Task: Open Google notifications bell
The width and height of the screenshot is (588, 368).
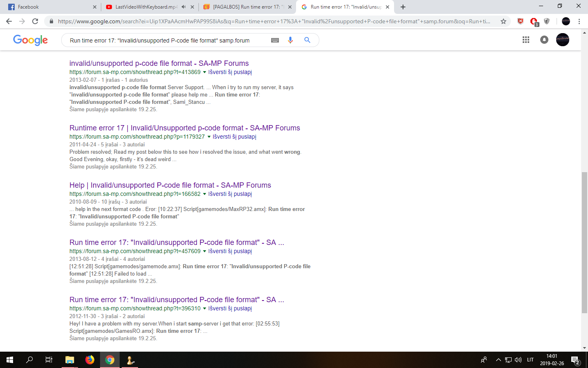Action: point(544,40)
